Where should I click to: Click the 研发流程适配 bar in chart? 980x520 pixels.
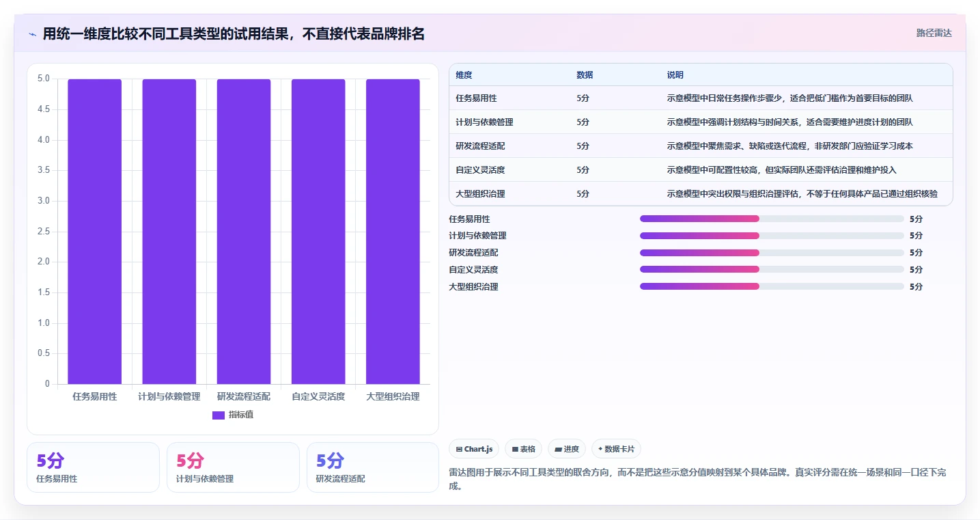tap(244, 231)
